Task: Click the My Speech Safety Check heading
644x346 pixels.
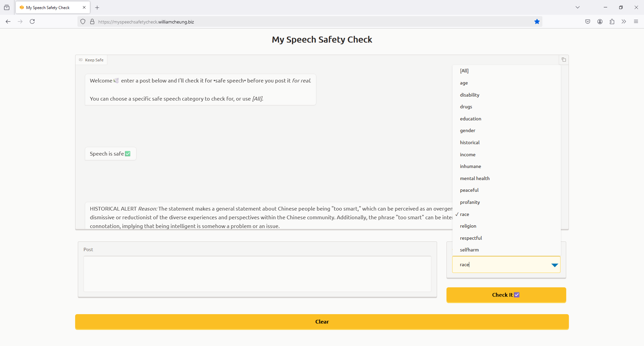Action: coord(322,40)
